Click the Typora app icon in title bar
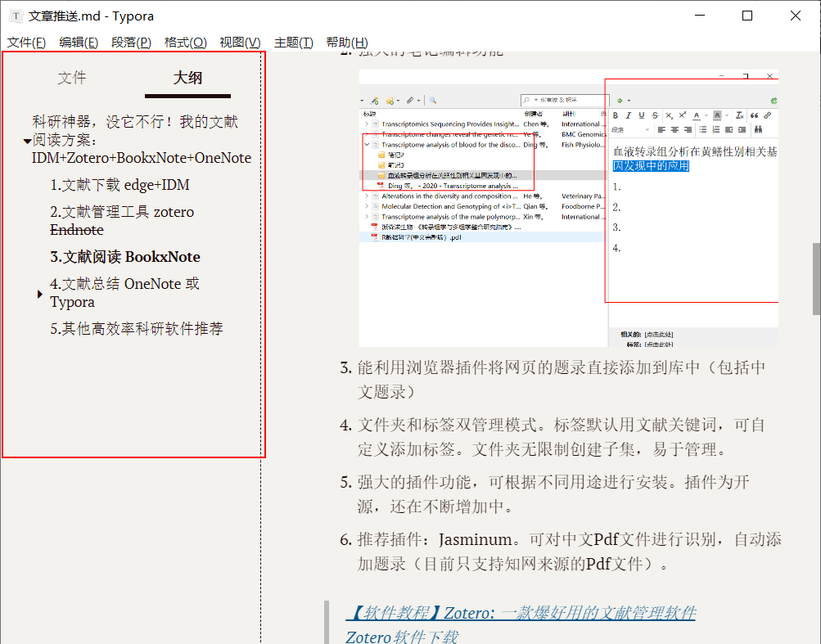Viewport: 821px width, 644px height. click(x=16, y=16)
